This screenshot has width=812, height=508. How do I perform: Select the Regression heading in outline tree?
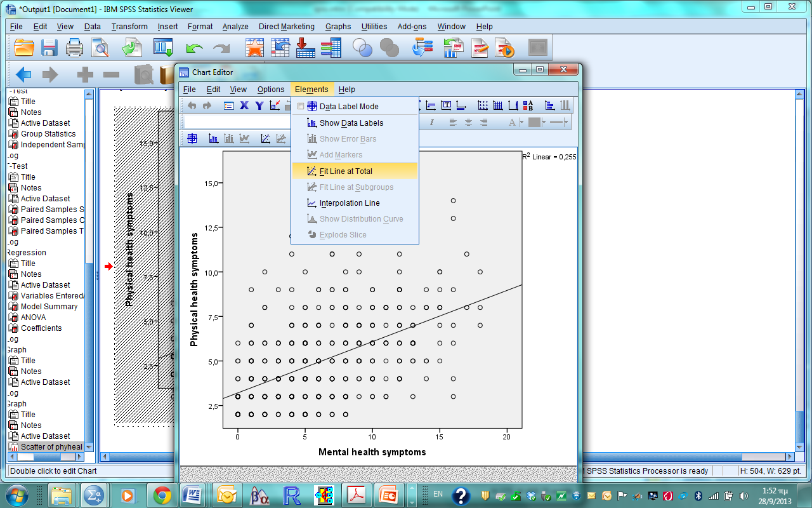pyautogui.click(x=26, y=253)
